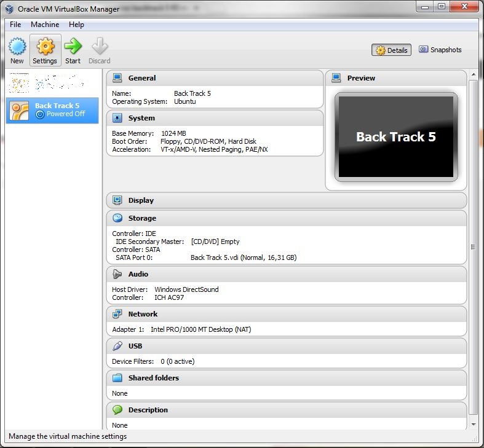
Task: Click the Audio section header
Action: pos(287,274)
